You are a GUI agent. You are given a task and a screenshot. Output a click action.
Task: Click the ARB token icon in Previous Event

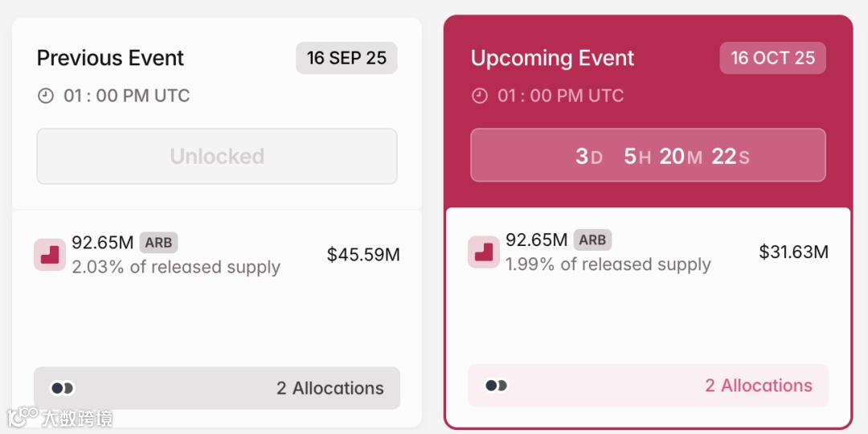click(x=50, y=255)
